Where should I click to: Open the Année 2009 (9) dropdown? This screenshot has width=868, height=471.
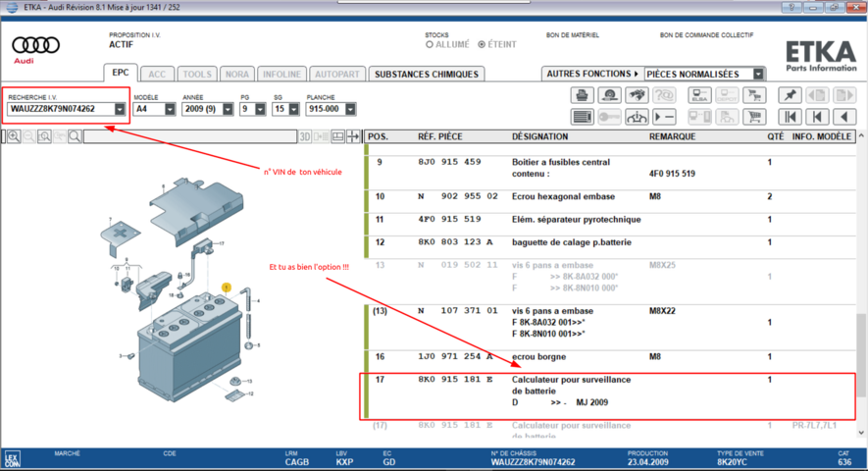228,109
